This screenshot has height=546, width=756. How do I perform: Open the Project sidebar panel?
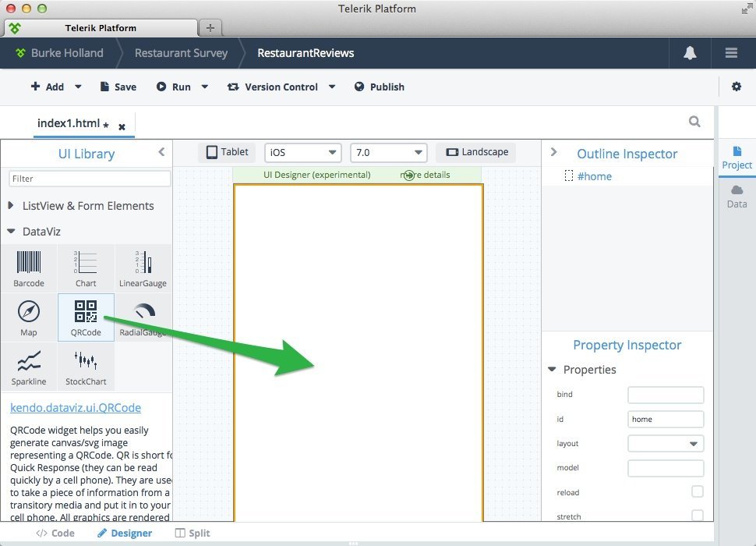click(x=737, y=158)
